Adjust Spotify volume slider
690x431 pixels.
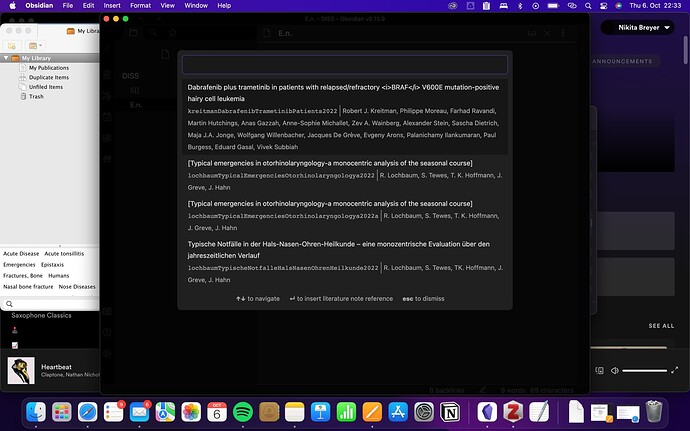(645, 371)
